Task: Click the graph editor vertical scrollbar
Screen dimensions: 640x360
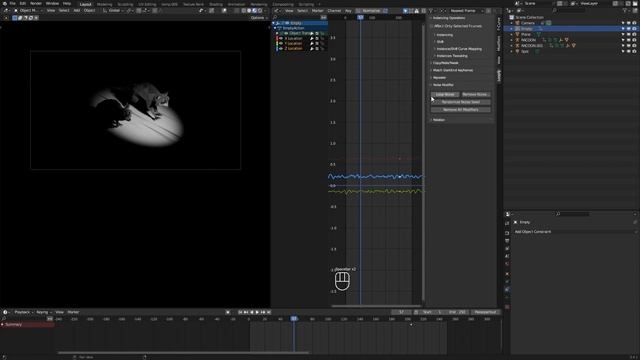Action: tap(423, 163)
